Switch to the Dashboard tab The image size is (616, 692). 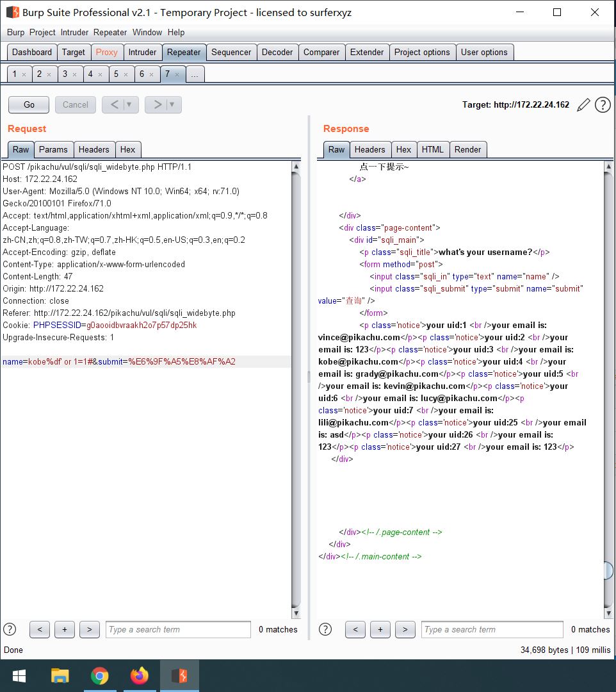32,52
